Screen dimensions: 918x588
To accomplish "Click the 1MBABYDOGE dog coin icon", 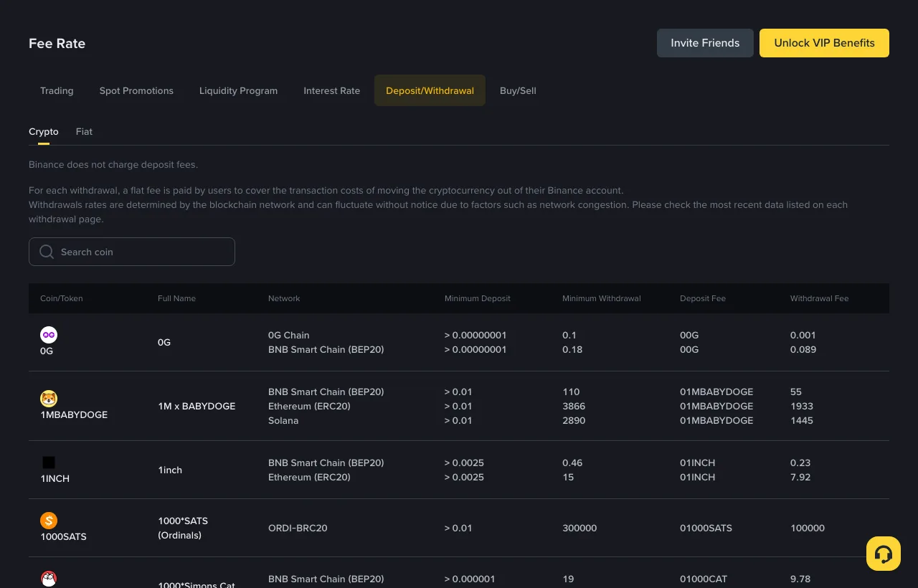I will tap(49, 399).
